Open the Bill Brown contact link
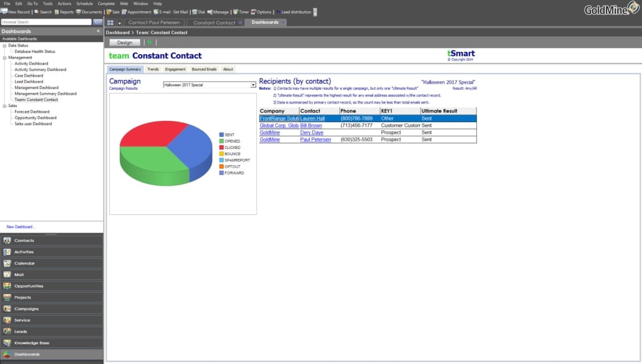 click(x=311, y=126)
